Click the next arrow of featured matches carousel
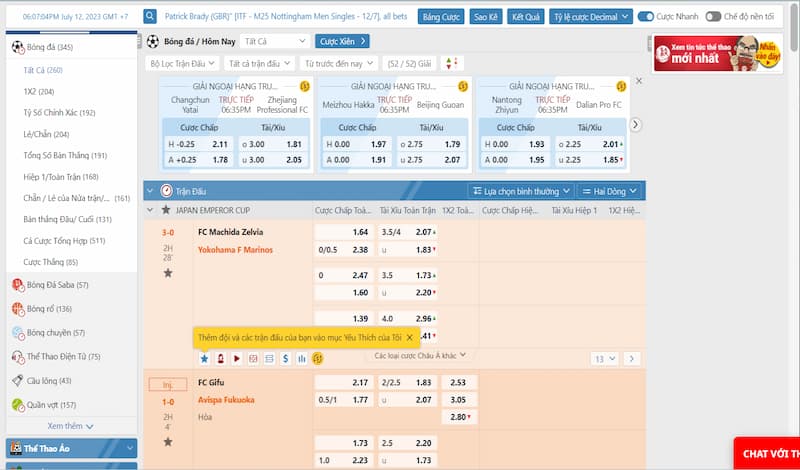The height and width of the screenshot is (470, 800). click(x=635, y=124)
